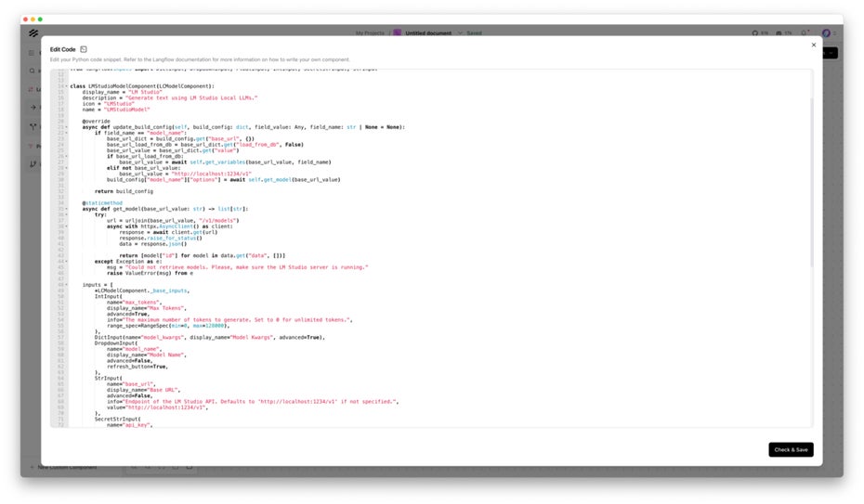The image size is (864, 504).
Task: Click the name = "LMStudioModel" line
Action: tap(116, 110)
